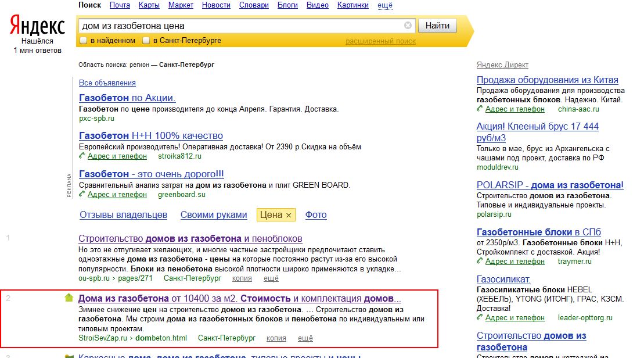Screen dimensions: 644x358
Task: Go to the Новости tab
Action: tap(216, 5)
